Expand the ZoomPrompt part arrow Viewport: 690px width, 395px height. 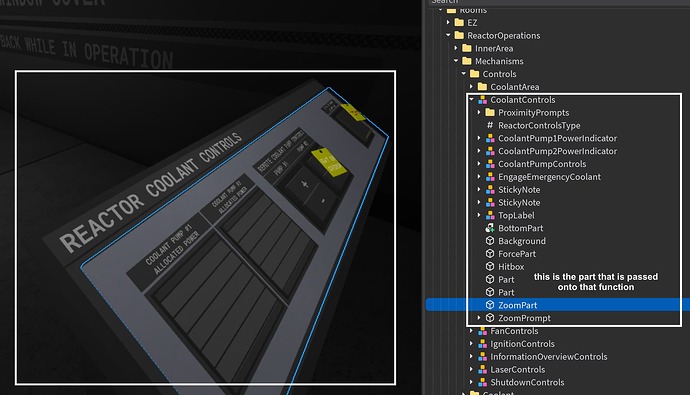pos(479,318)
